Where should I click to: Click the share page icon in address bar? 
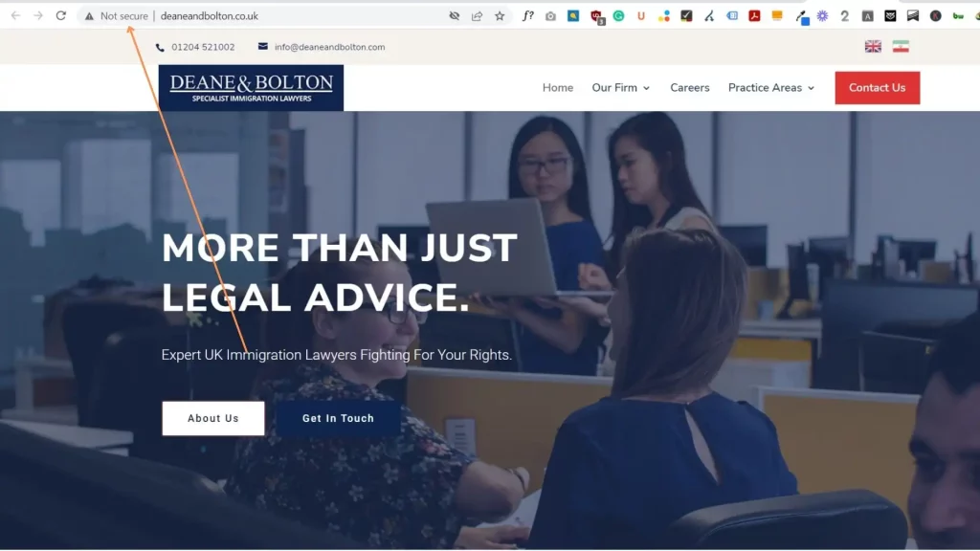[x=477, y=16]
